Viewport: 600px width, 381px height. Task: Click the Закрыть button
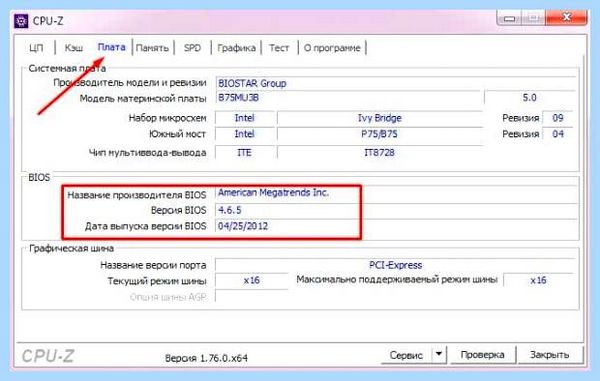click(x=549, y=355)
